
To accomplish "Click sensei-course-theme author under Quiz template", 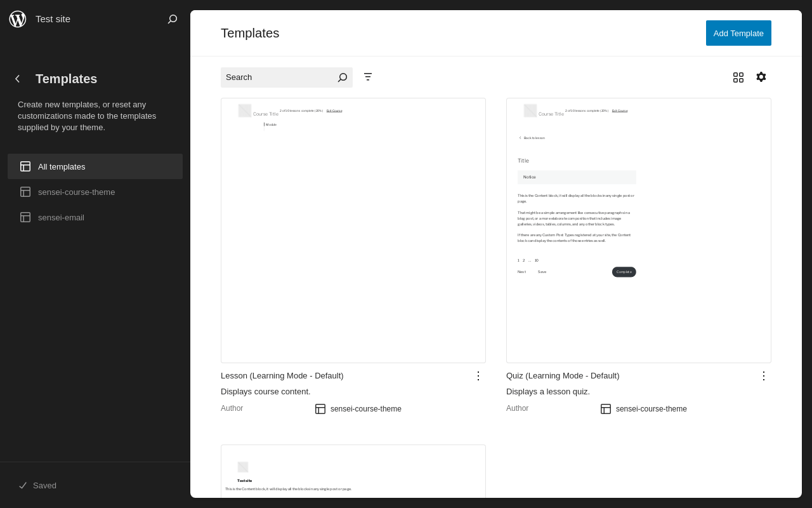I will [652, 409].
